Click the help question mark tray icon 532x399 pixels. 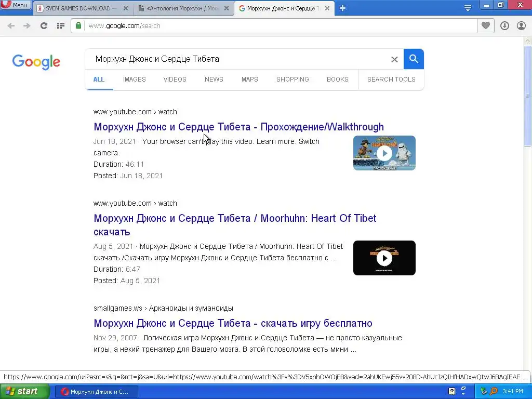pyautogui.click(x=451, y=391)
